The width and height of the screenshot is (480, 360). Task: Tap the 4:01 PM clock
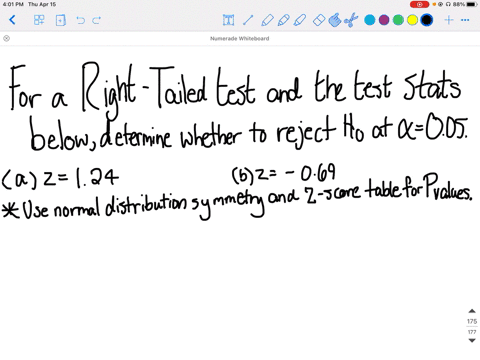[x=13, y=4]
